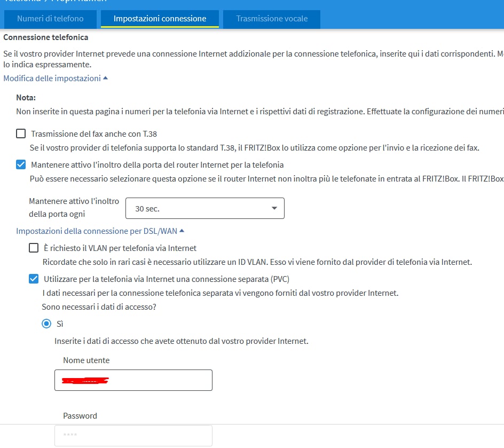Open the 30 sec. interval dropdown
Screen dimensions: 504x448
point(205,208)
